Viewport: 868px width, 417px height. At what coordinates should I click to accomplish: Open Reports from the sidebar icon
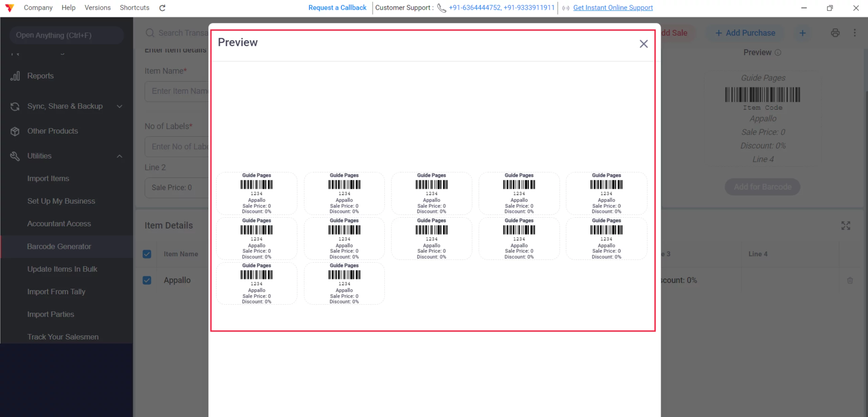coord(15,76)
